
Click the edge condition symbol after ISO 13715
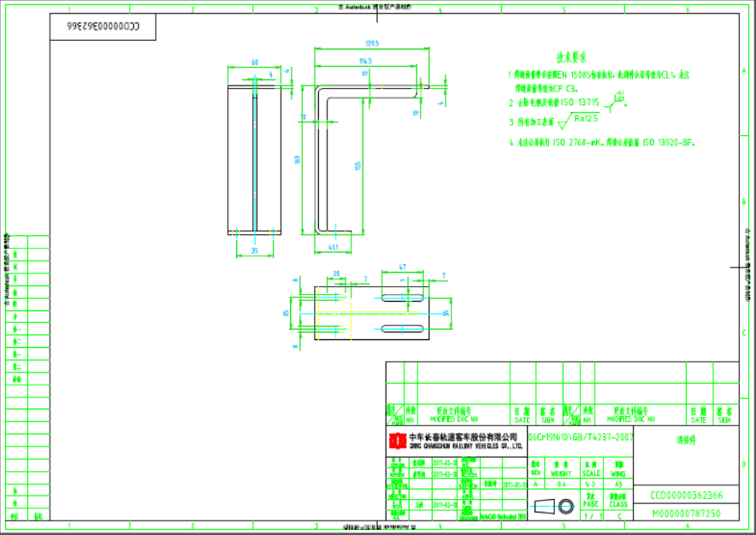click(x=615, y=102)
